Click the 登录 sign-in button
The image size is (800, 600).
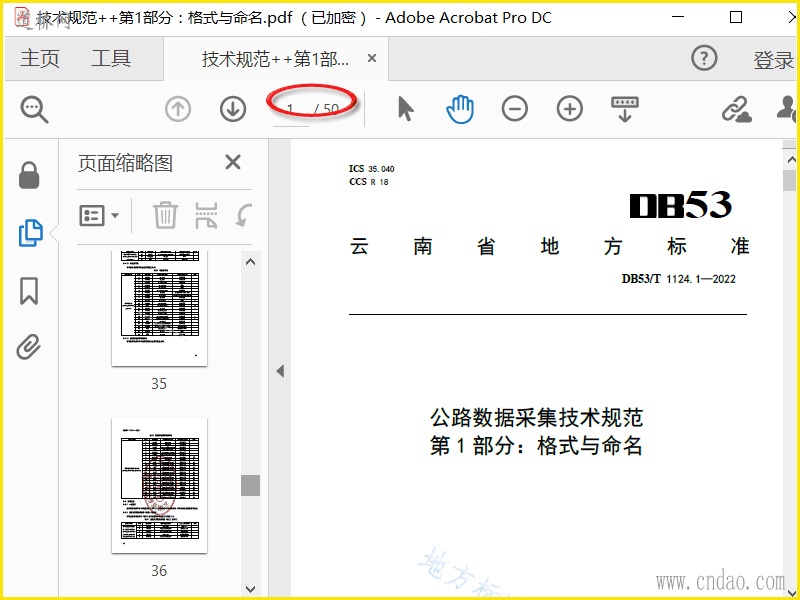click(773, 60)
